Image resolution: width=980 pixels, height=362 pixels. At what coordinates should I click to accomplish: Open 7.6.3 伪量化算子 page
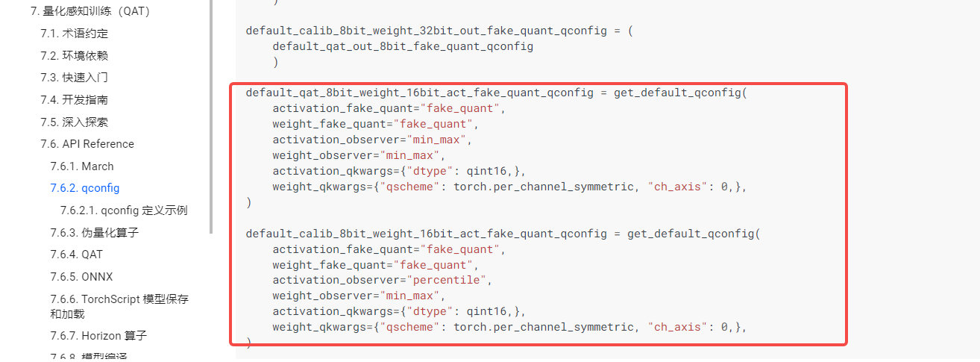tap(94, 233)
